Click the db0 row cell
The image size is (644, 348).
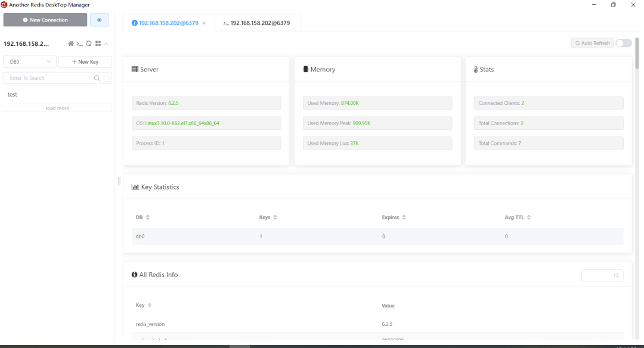point(140,237)
